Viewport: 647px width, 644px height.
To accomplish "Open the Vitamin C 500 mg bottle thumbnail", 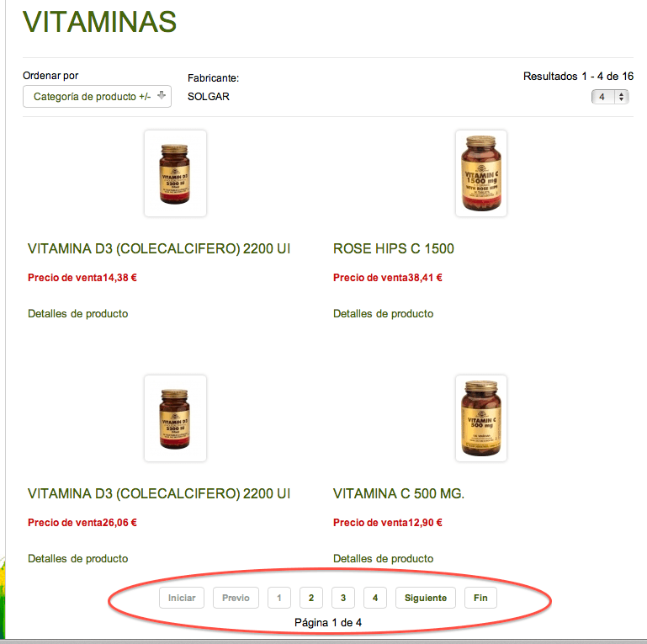I will click(481, 418).
